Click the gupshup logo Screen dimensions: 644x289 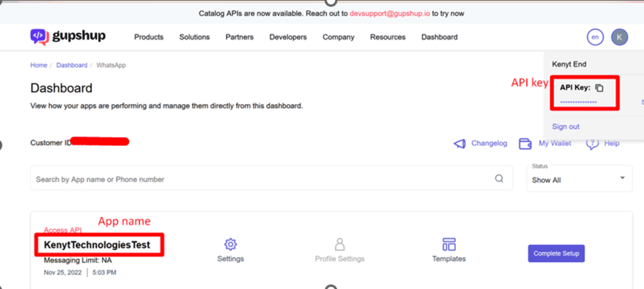(x=68, y=36)
